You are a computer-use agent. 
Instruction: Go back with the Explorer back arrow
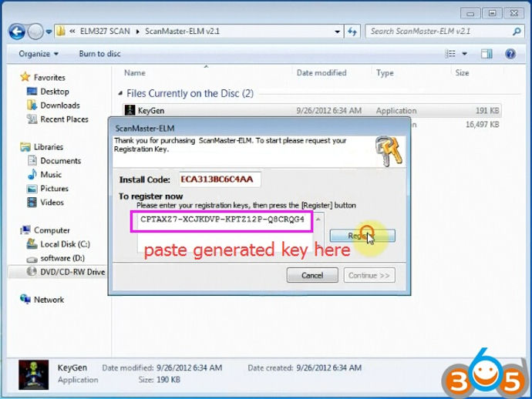[x=17, y=32]
